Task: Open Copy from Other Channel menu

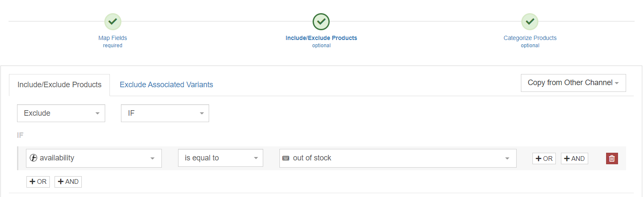Action: pyautogui.click(x=573, y=83)
